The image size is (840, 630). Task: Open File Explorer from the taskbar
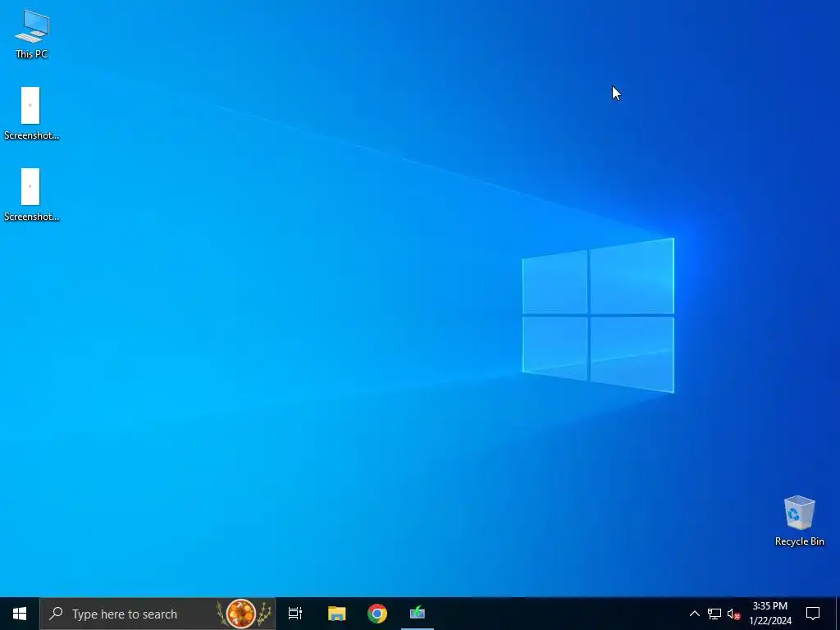point(337,614)
